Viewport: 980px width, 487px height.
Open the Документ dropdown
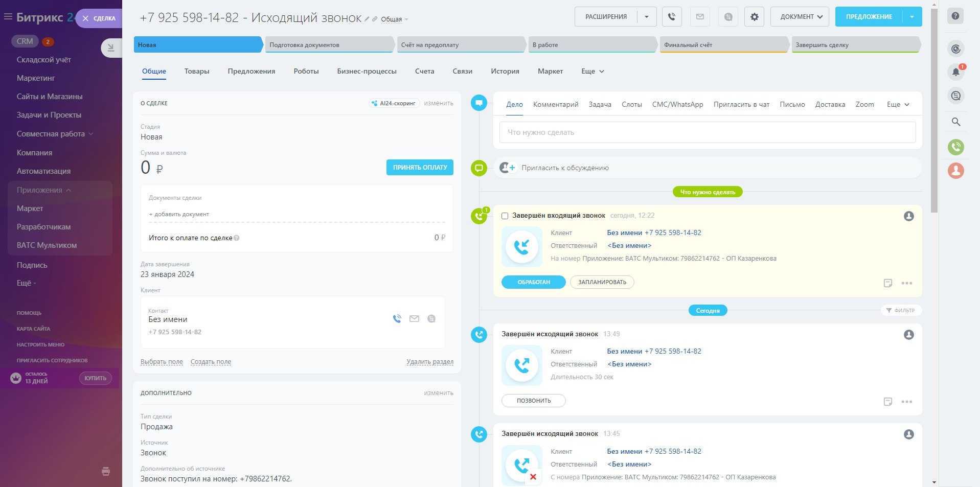[801, 17]
